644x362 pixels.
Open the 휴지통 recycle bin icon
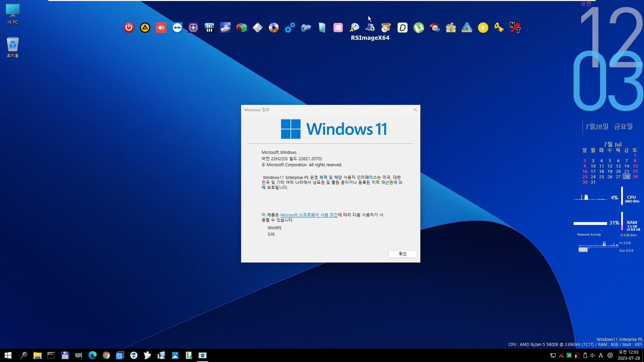pos(13,48)
